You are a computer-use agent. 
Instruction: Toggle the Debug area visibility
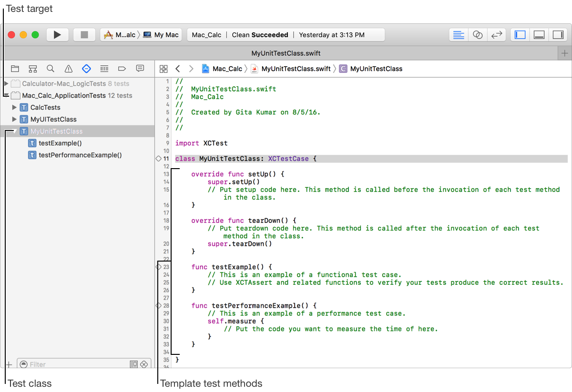pyautogui.click(x=539, y=35)
